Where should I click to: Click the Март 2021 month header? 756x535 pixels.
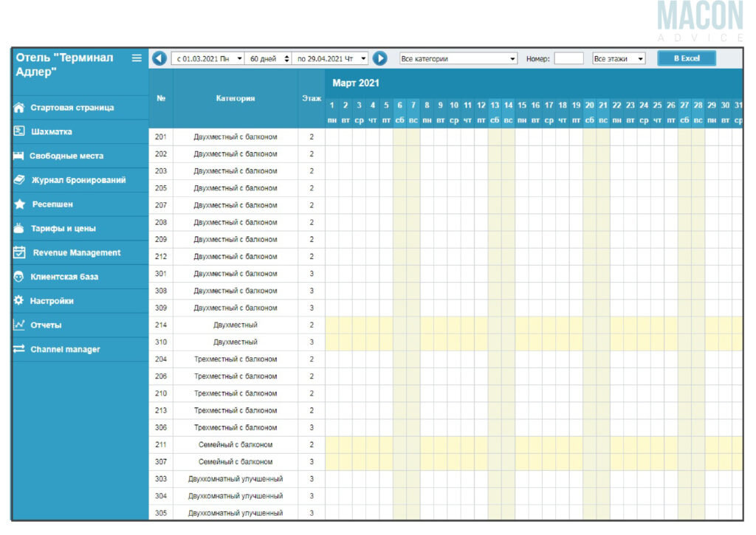[356, 83]
